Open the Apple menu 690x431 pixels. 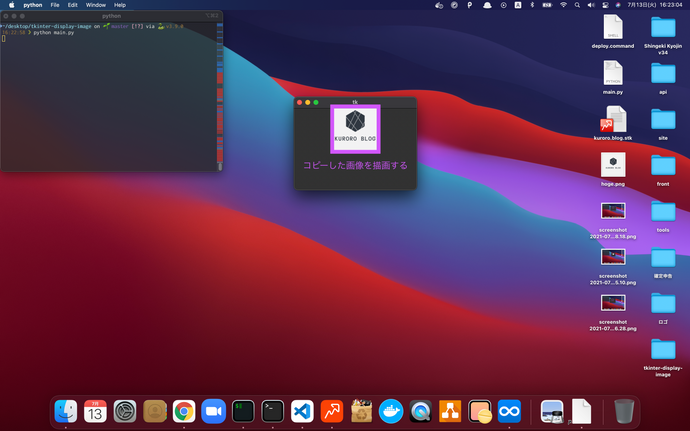pos(12,5)
